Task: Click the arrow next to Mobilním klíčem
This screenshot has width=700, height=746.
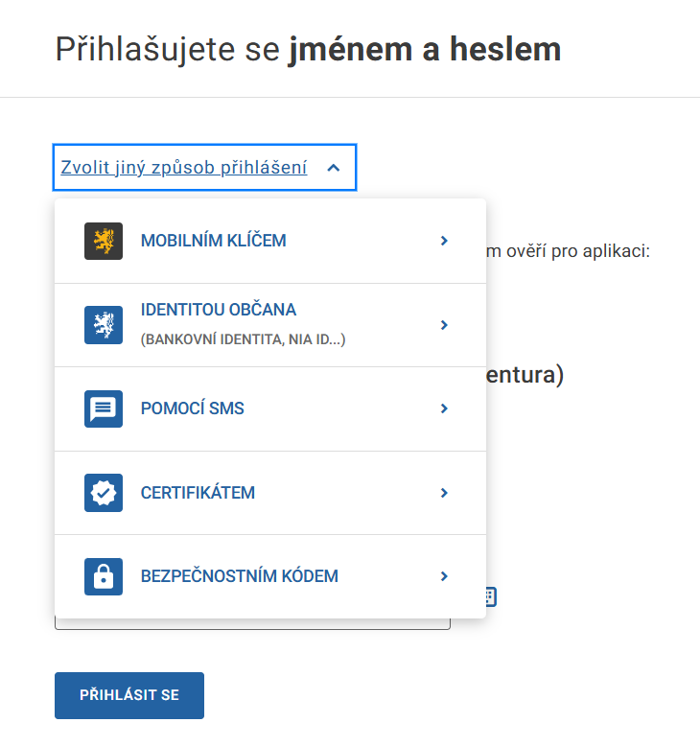Action: pyautogui.click(x=444, y=241)
